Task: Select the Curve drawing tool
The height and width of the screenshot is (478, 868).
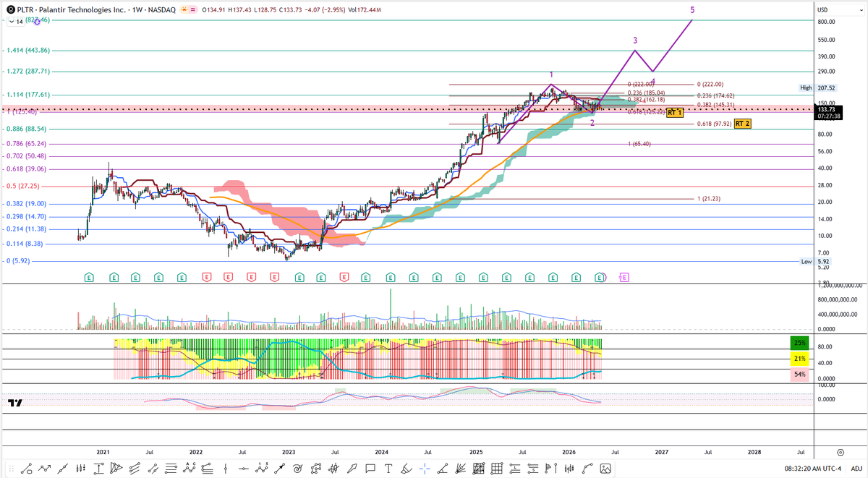Action: [587, 469]
